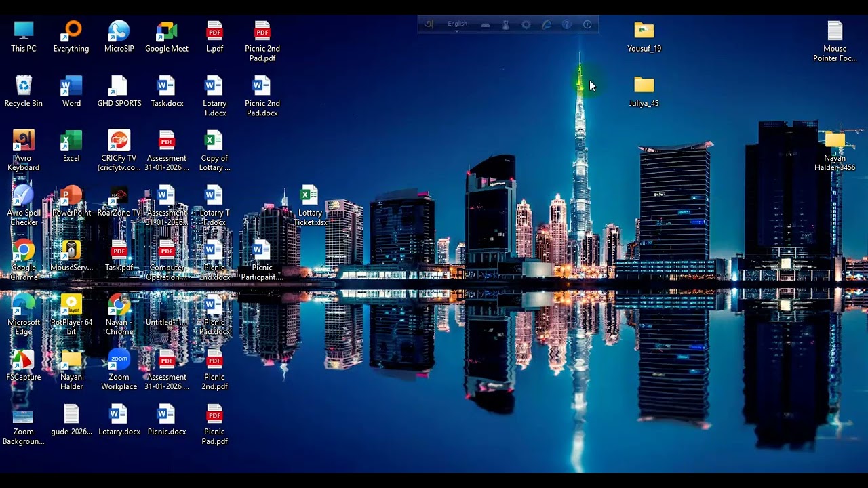This screenshot has height=488, width=868.
Task: Show the Avro keyboard layout viewer
Action: tap(486, 24)
